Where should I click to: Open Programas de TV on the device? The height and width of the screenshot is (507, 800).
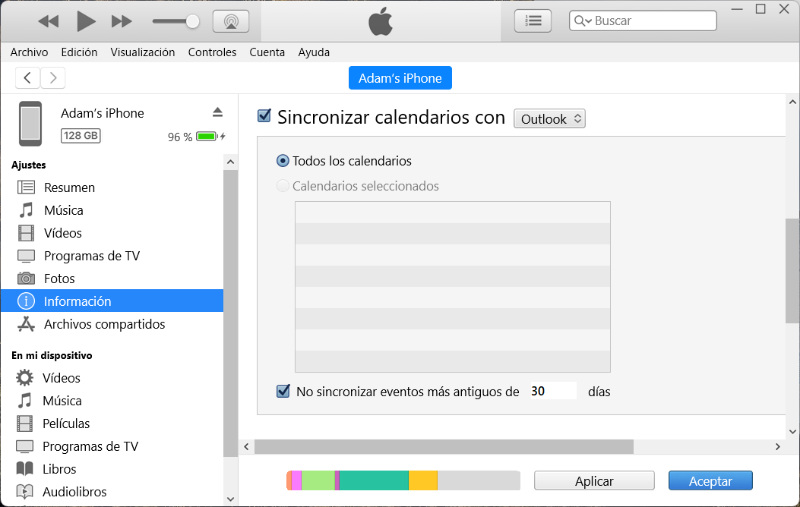tap(112, 446)
